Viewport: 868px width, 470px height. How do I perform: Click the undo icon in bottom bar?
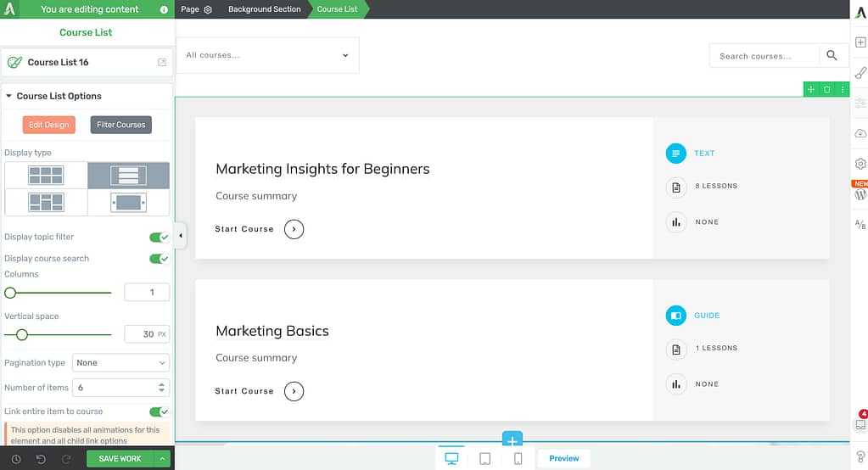pos(41,459)
